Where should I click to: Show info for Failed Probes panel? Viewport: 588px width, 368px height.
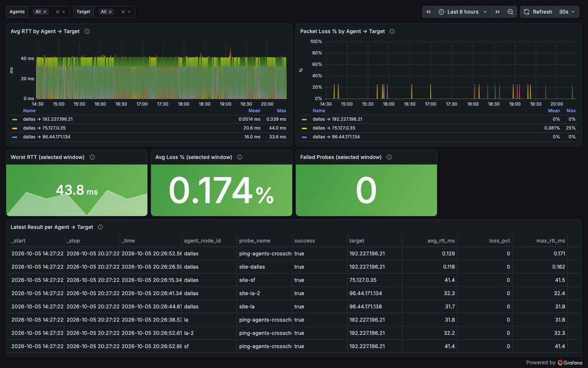pos(389,157)
